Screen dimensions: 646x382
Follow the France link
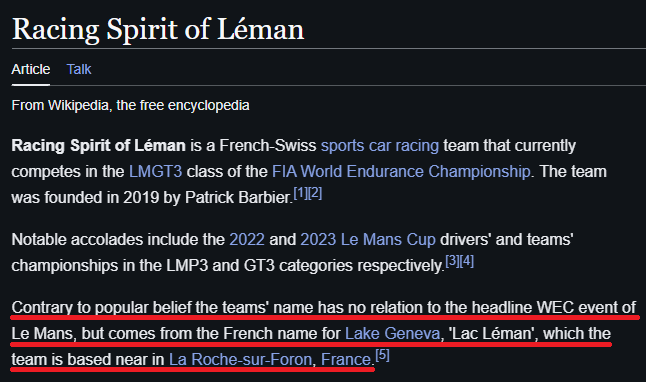coord(346,359)
